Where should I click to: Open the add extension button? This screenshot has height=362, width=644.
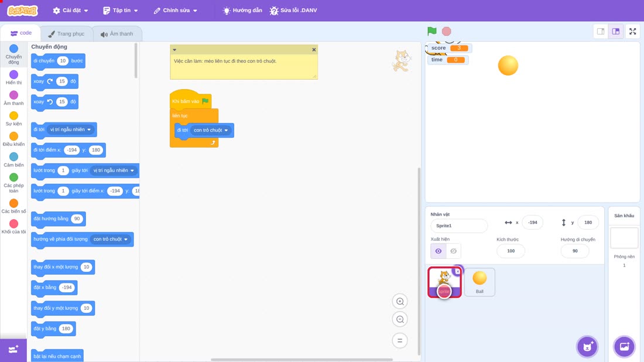point(13,350)
